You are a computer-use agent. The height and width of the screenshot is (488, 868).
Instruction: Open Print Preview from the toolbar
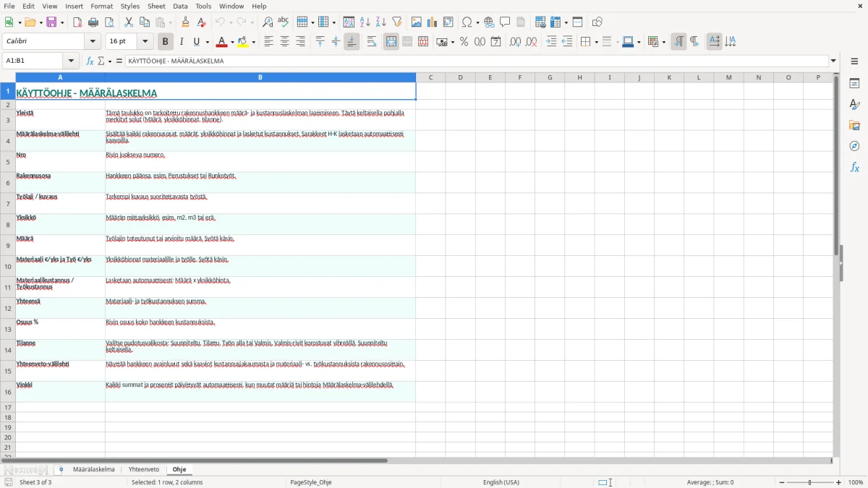(x=109, y=22)
